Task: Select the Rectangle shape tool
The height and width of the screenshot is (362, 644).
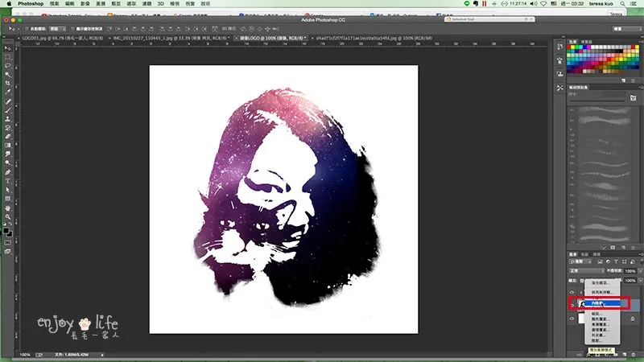Action: (8, 199)
